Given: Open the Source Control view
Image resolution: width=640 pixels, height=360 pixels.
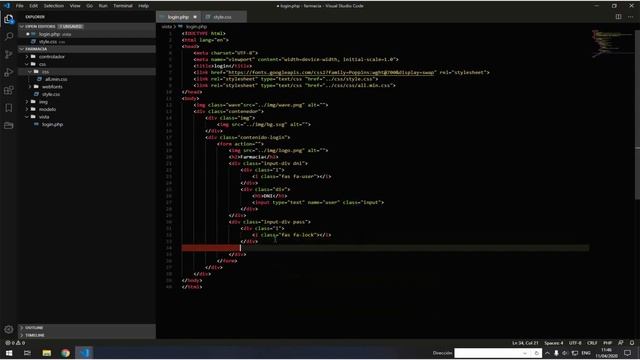Looking at the screenshot, I should tap(9, 55).
